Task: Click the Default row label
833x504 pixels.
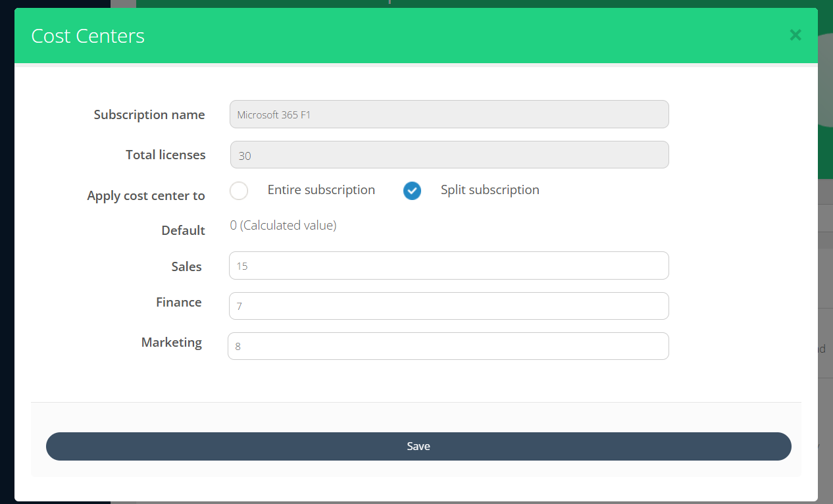Action: [x=183, y=231]
